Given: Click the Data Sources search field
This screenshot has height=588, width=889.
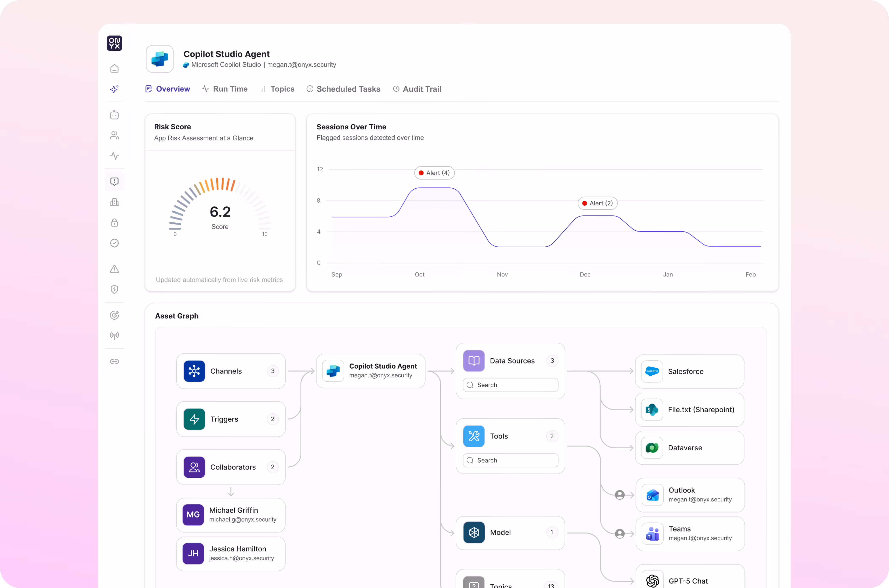Looking at the screenshot, I should click(x=510, y=385).
